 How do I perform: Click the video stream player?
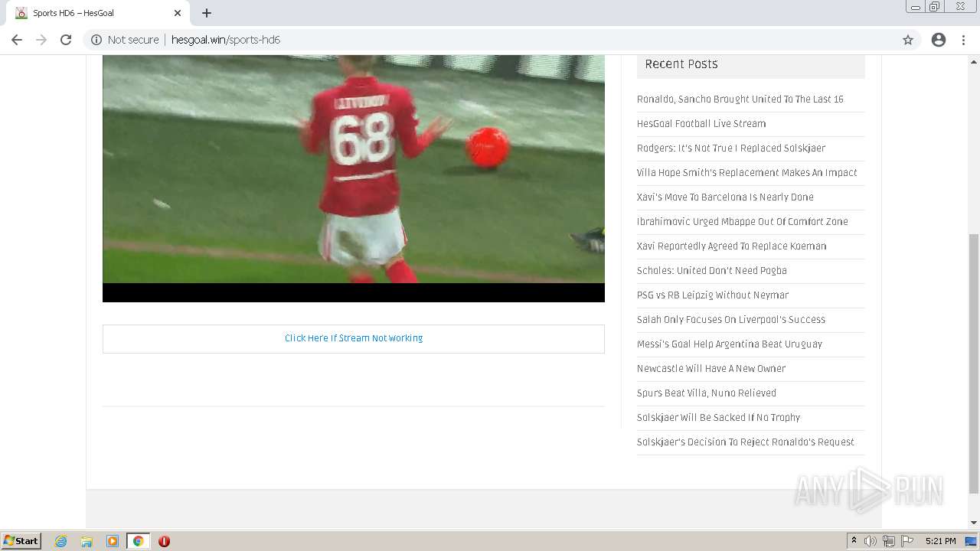coord(354,178)
